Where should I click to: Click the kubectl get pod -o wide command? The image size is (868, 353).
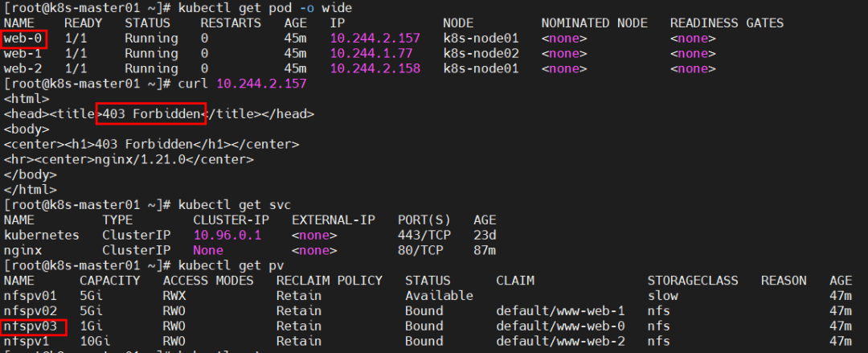(x=264, y=8)
